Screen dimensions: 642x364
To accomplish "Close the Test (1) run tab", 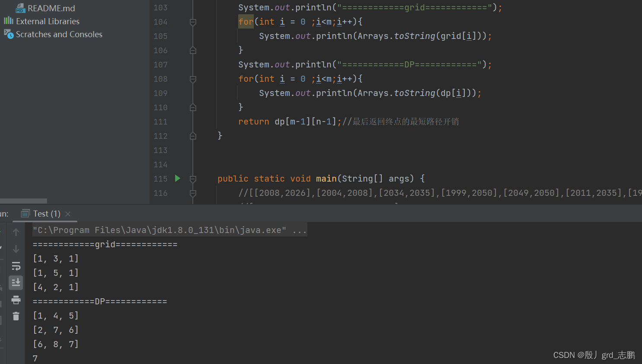I will (x=68, y=214).
